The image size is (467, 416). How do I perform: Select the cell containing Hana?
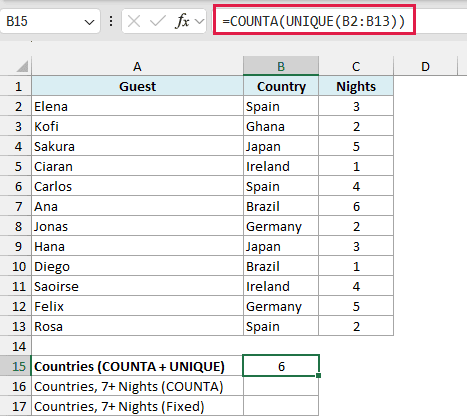137,246
